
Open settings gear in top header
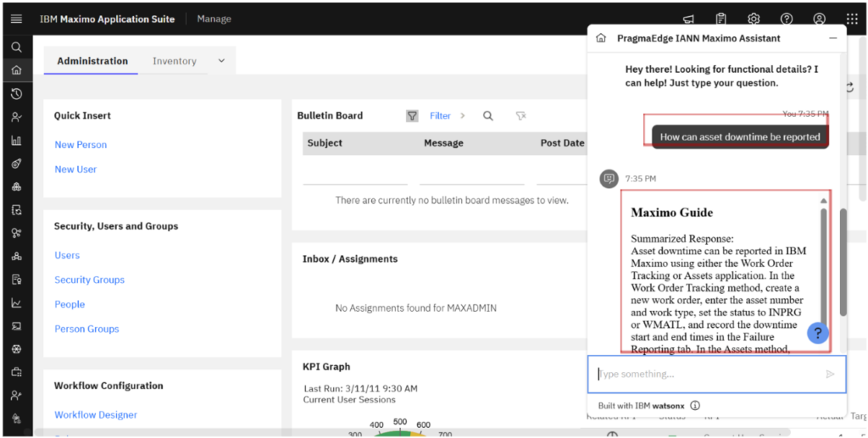pos(754,19)
